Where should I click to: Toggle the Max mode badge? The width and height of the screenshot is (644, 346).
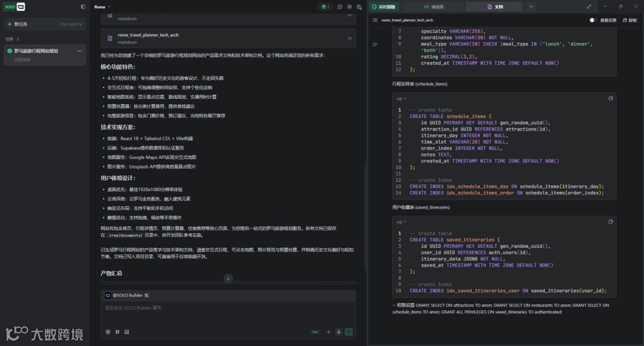tap(315, 332)
